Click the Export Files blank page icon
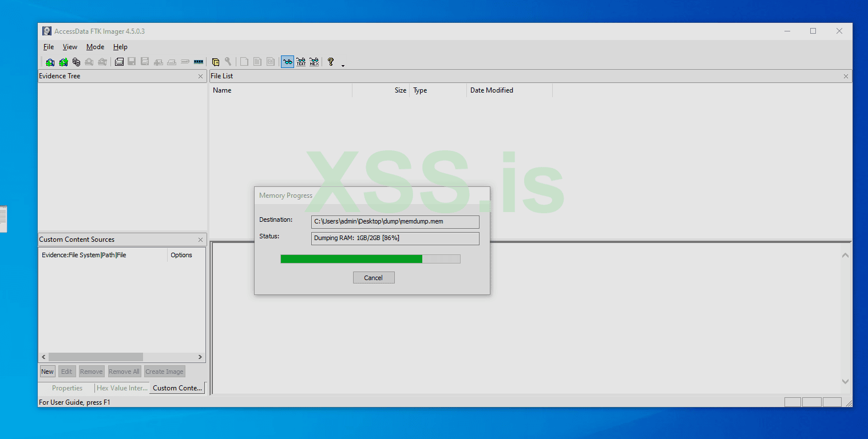 (x=244, y=62)
